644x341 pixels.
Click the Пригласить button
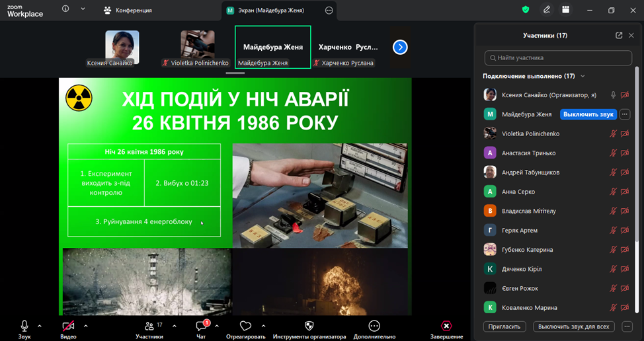tap(506, 326)
